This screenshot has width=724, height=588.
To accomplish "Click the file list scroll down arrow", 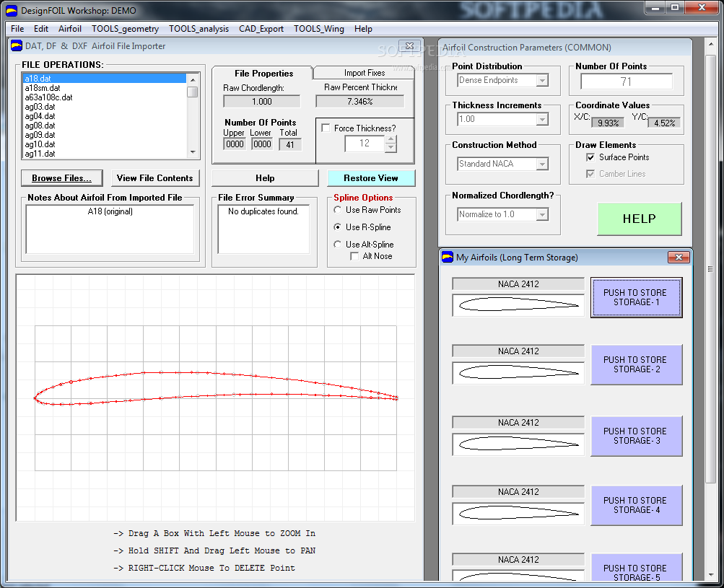I will point(193,152).
